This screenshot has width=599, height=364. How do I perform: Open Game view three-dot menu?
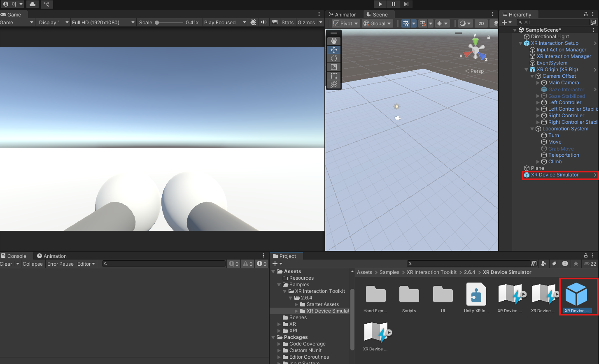319,14
